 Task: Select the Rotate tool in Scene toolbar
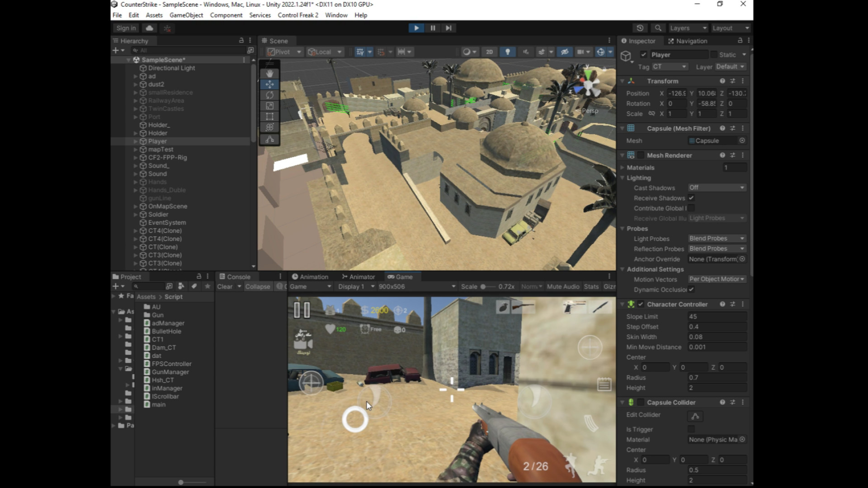tap(270, 95)
